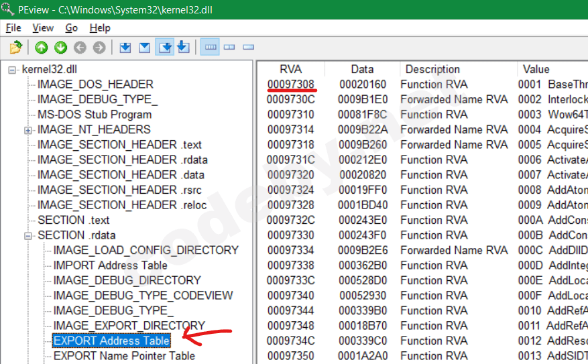The image size is (588, 364).
Task: Click the green down arrow button
Action: point(60,48)
